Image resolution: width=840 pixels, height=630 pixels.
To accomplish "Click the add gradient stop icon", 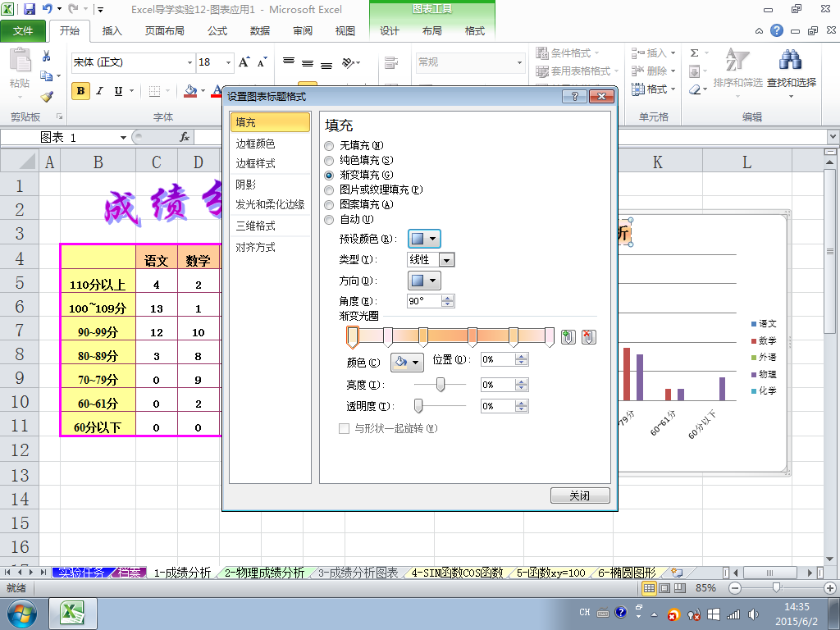I will [568, 337].
